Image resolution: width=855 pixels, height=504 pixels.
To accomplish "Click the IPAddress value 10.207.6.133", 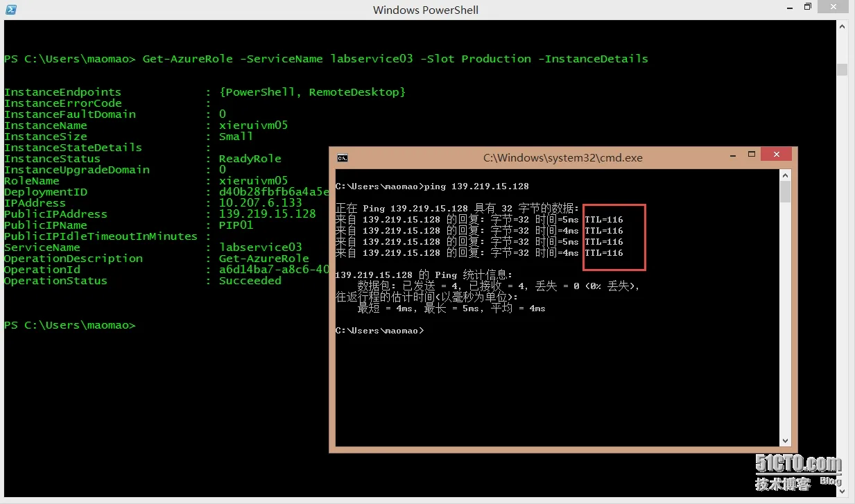I will coord(260,203).
